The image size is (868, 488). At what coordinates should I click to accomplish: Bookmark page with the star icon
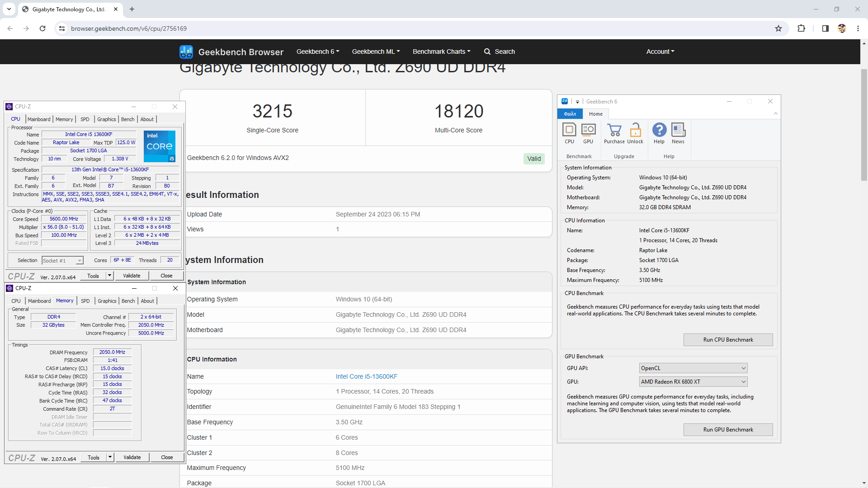tap(778, 28)
